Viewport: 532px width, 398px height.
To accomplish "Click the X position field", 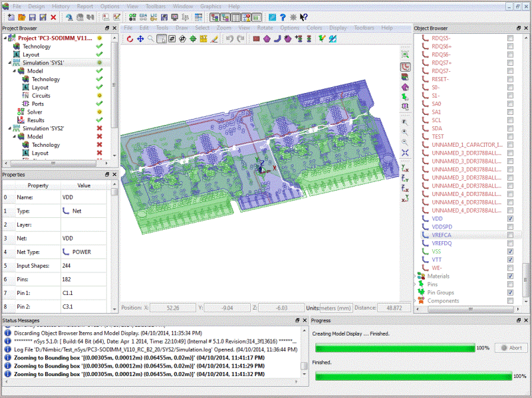I will click(173, 308).
